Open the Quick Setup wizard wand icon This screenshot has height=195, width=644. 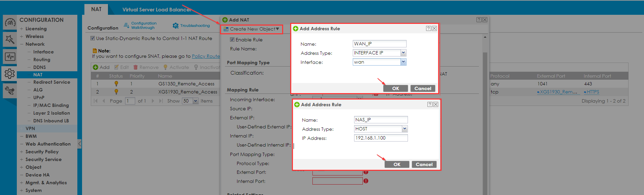coord(10,39)
